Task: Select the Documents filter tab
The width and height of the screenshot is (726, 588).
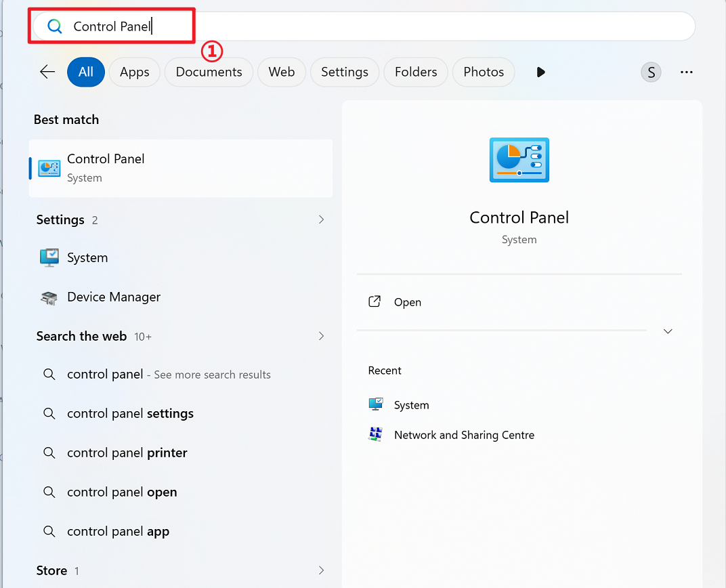Action: (209, 72)
